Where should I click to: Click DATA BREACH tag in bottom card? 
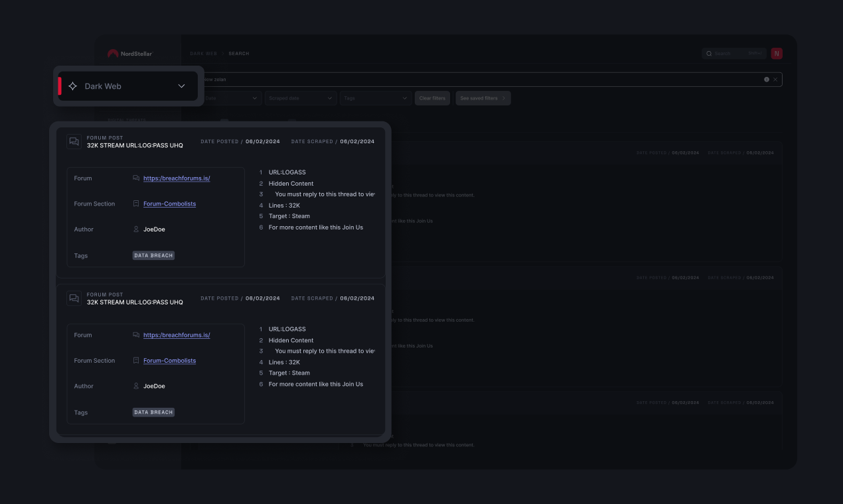153,412
